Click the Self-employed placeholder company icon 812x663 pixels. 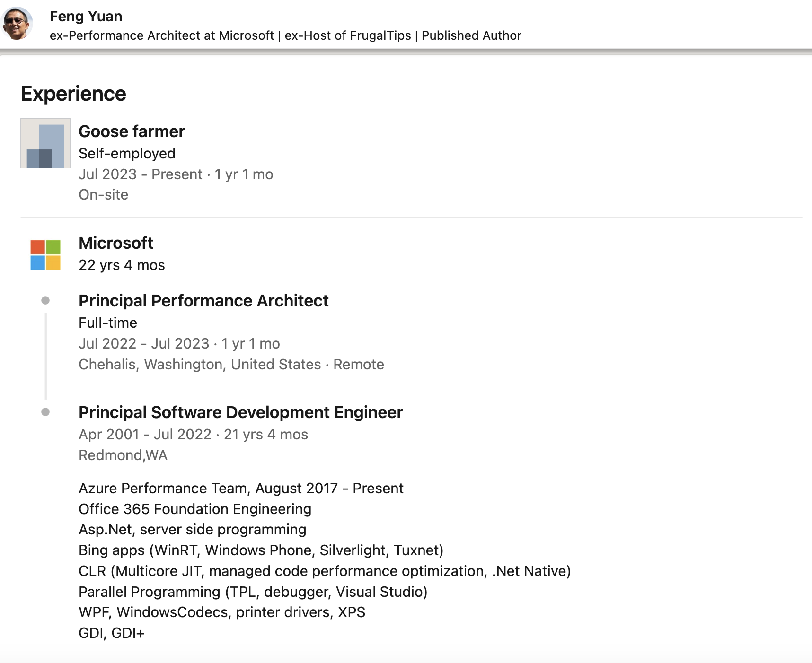45,143
